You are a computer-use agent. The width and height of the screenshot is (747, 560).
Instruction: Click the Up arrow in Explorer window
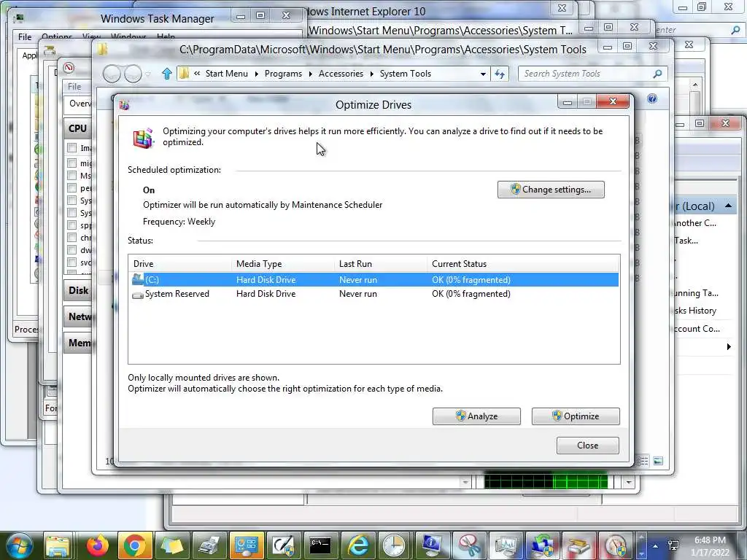[x=166, y=74]
